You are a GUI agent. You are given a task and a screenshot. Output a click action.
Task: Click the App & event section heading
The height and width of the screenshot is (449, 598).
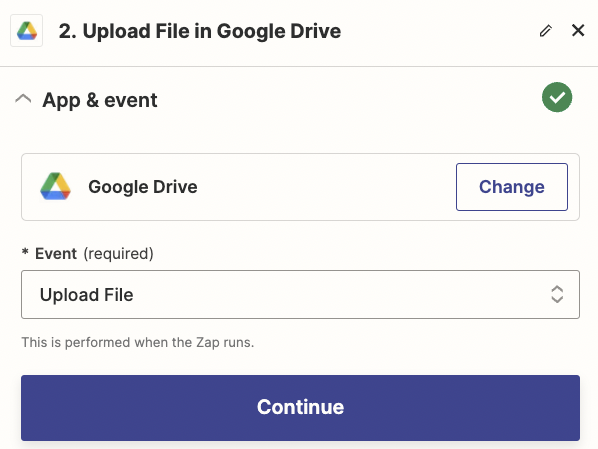point(100,100)
